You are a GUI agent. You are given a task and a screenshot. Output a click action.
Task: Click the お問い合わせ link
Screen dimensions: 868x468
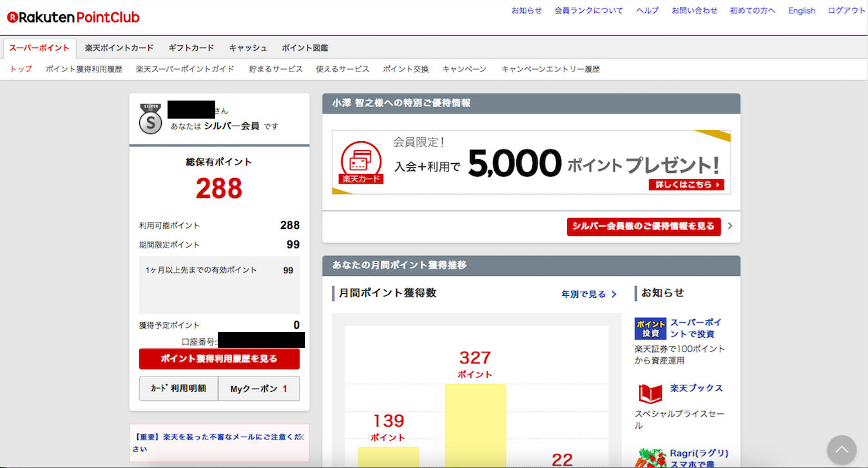click(x=695, y=11)
